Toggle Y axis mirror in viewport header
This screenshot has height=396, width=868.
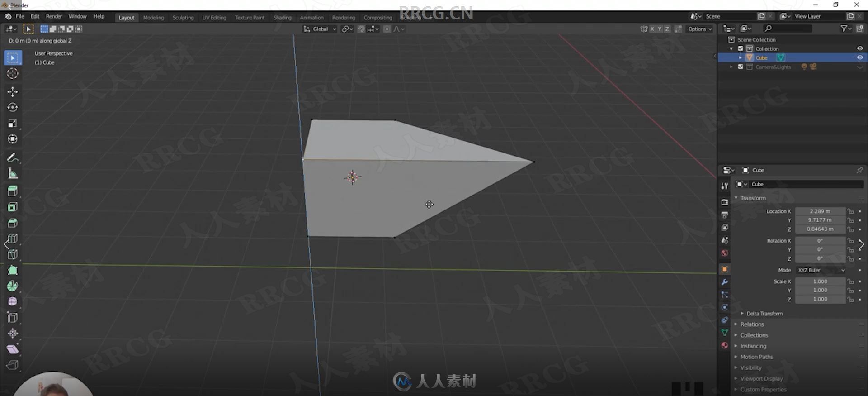pyautogui.click(x=660, y=29)
